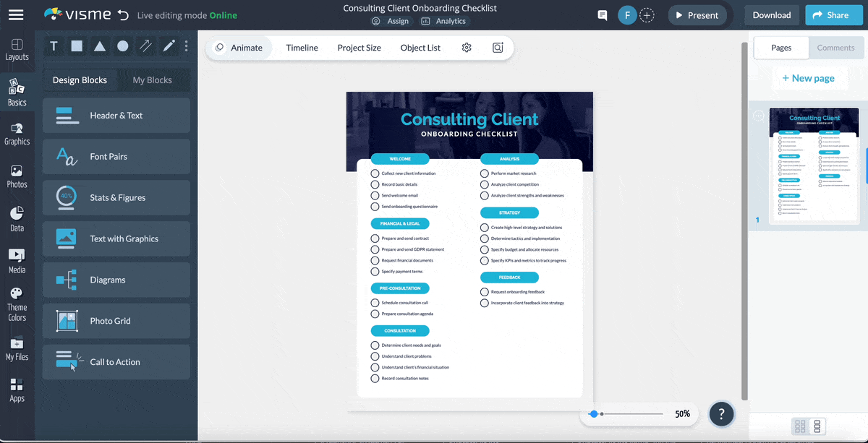Image resolution: width=868 pixels, height=443 pixels.
Task: Open the Theme Colors sidebar panel
Action: 17,304
